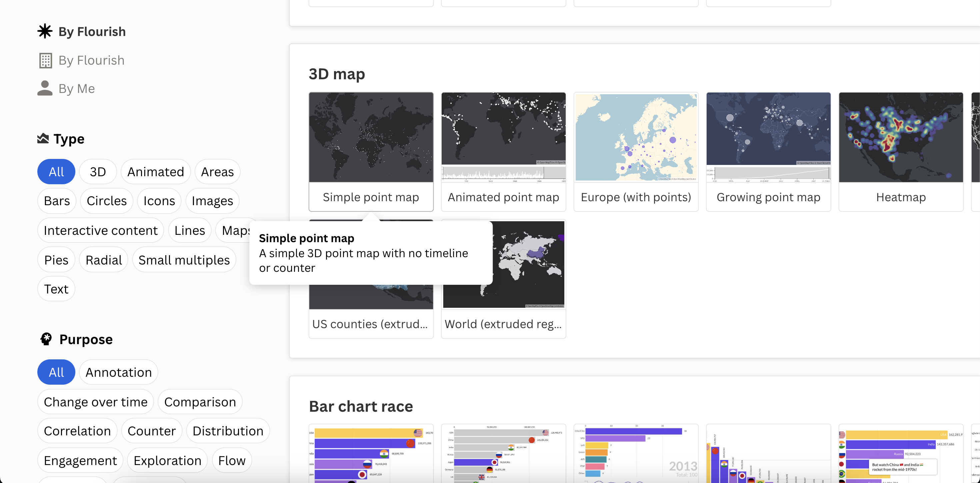The width and height of the screenshot is (980, 483).
Task: Click the person icon beside By Me
Action: click(x=45, y=88)
